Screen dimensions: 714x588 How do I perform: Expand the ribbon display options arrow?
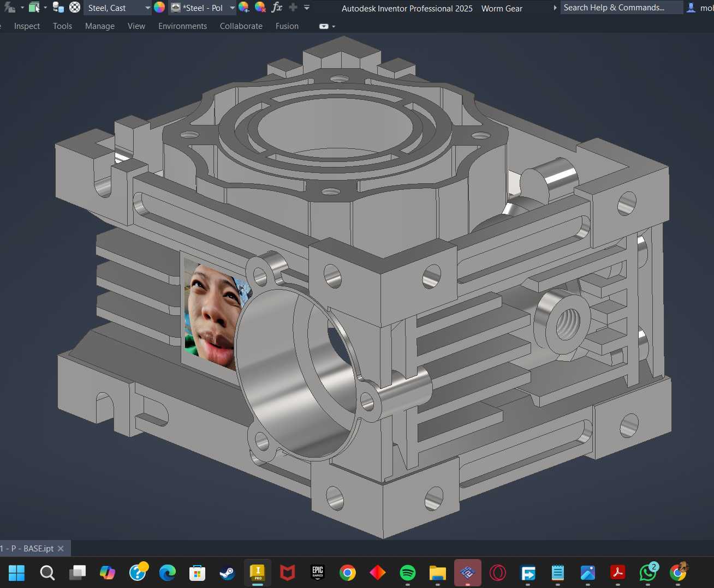(334, 26)
